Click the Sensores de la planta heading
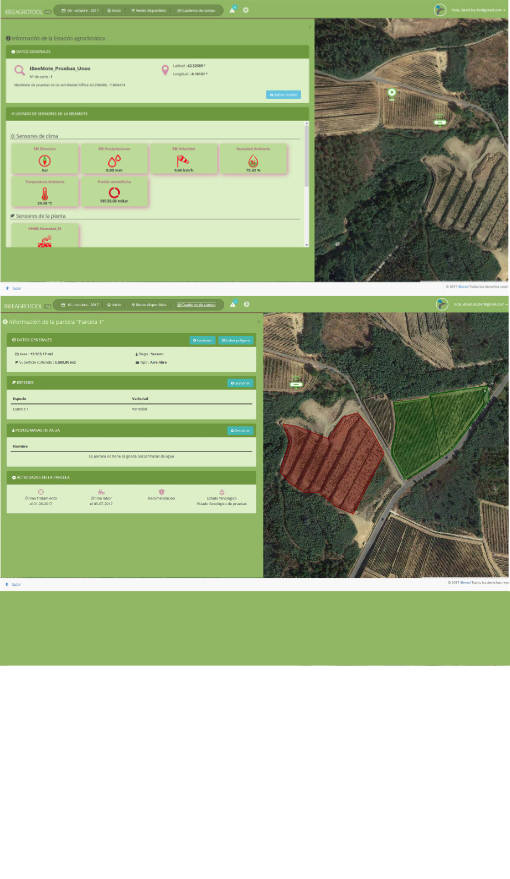Image resolution: width=510 pixels, height=879 pixels. (x=40, y=216)
